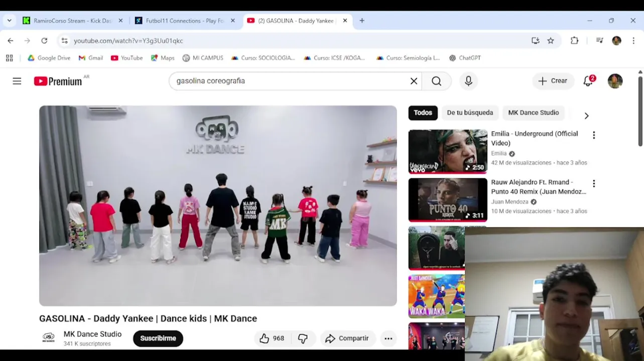This screenshot has height=361, width=644.
Task: Open the Emilia Underground video thumbnail
Action: [x=448, y=151]
